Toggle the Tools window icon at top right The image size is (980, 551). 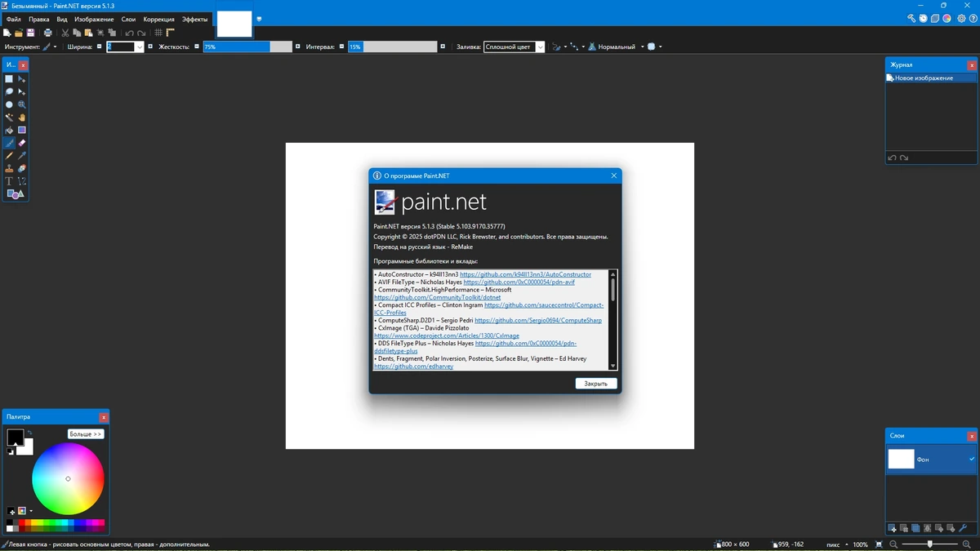point(911,18)
